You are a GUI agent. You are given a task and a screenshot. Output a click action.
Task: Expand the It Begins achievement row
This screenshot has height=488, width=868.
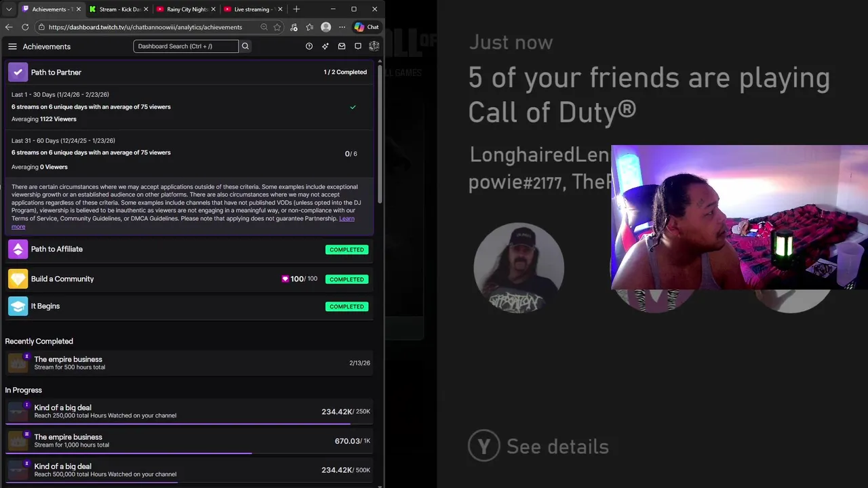[x=190, y=306]
